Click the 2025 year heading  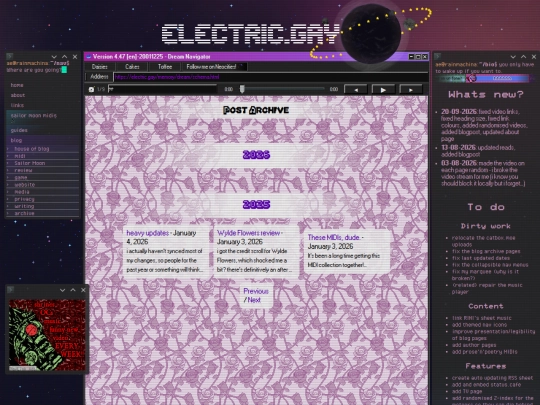[x=256, y=205]
